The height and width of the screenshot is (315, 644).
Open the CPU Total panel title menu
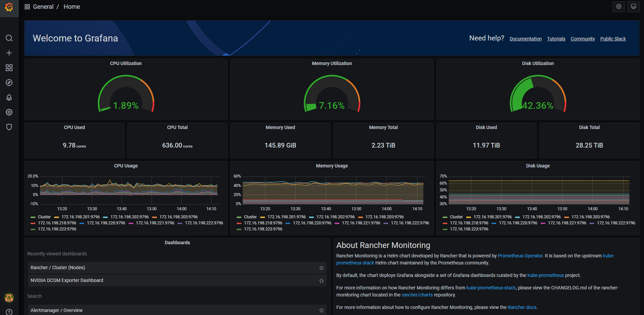[x=177, y=127]
